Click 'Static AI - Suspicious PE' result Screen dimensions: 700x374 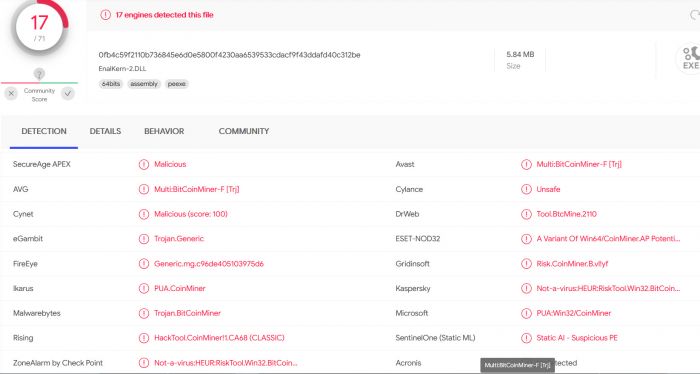click(x=577, y=338)
